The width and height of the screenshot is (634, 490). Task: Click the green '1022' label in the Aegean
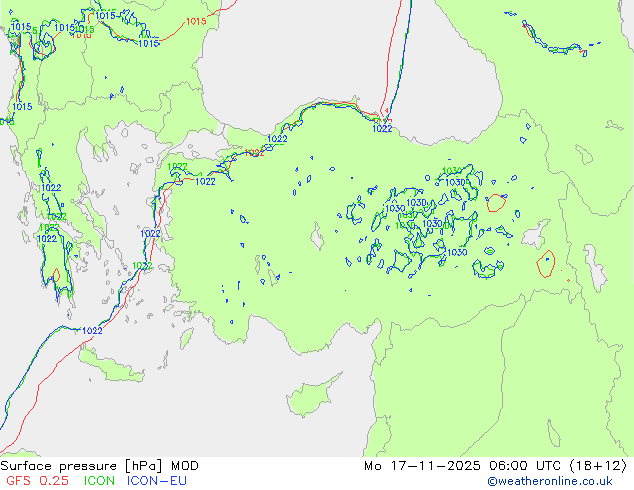[142, 266]
